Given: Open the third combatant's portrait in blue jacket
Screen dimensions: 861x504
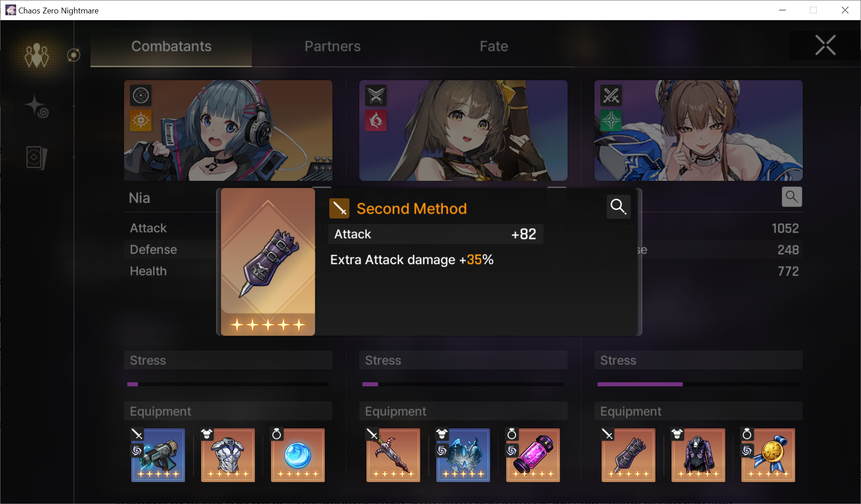Looking at the screenshot, I should click(698, 130).
